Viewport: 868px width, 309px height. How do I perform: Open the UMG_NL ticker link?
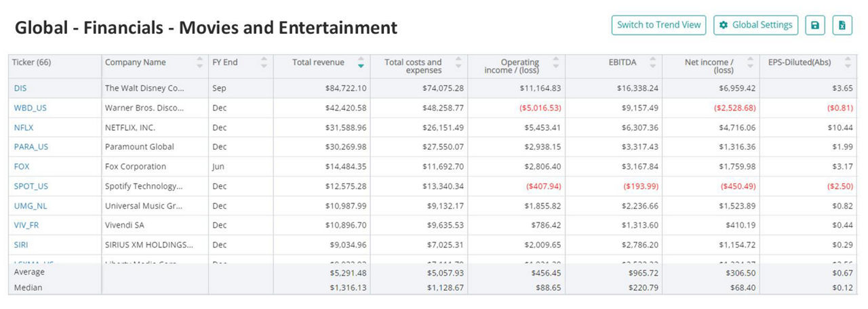[31, 206]
